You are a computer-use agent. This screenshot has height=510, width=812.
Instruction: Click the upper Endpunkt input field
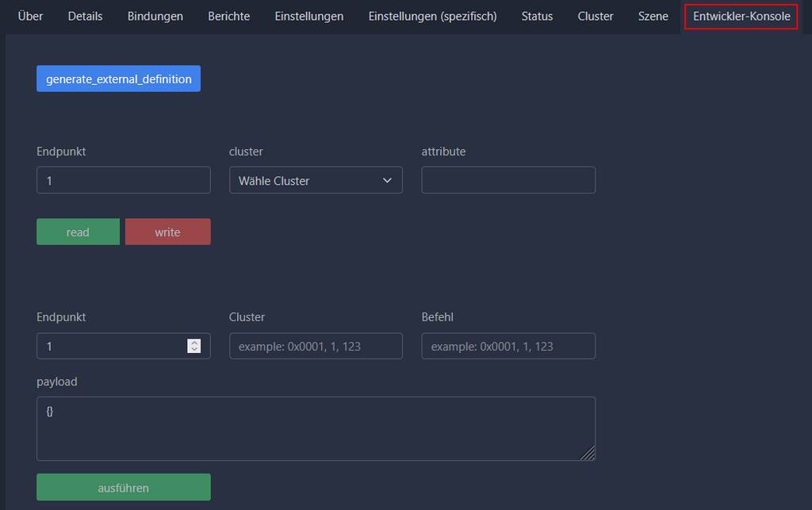click(123, 180)
